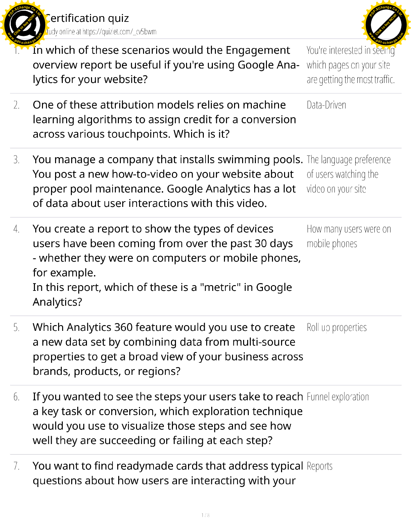
Task: Click question number 2 marker
Action: [16, 105]
